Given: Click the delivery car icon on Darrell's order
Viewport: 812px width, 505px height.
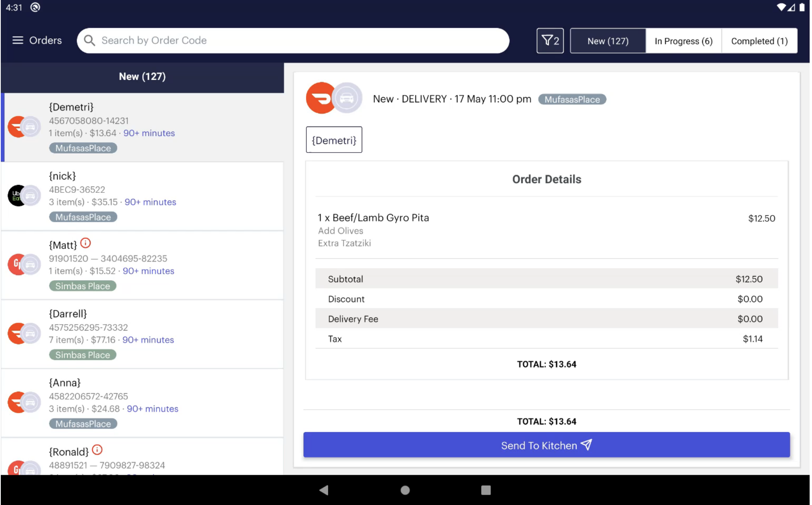Looking at the screenshot, I should 31,333.
